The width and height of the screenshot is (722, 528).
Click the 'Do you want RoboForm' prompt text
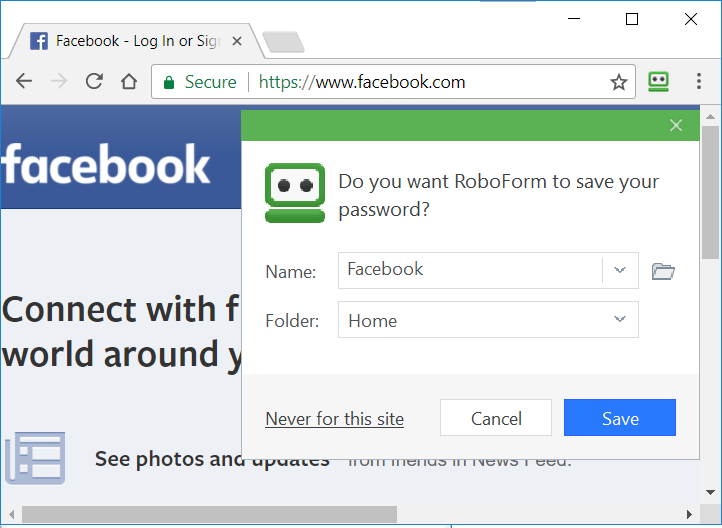point(499,195)
